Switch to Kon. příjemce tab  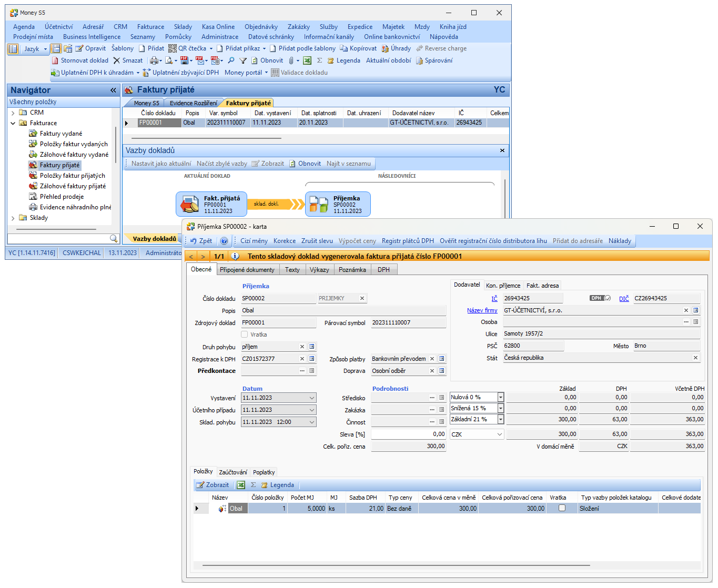[503, 286]
